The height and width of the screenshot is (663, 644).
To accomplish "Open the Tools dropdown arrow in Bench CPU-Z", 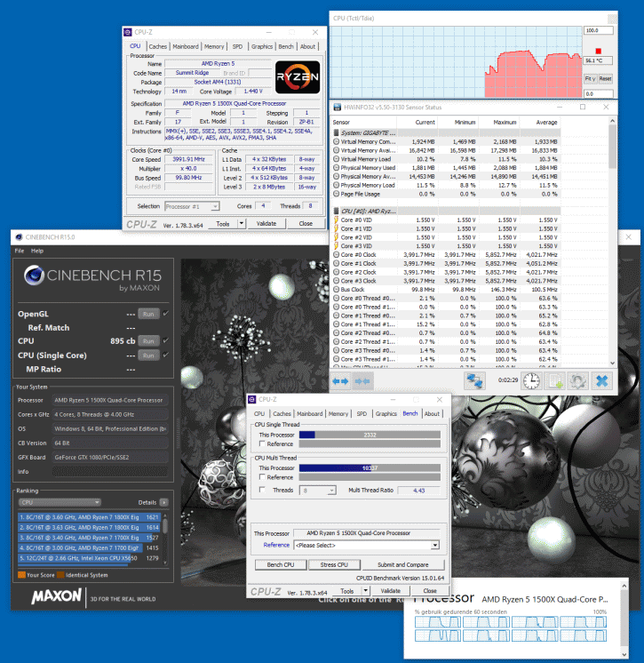I will 365,591.
